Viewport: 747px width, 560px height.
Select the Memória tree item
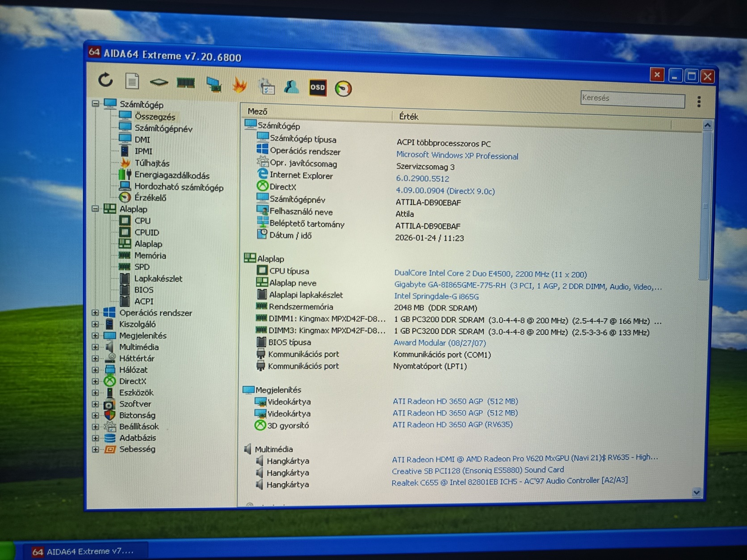[x=150, y=255]
